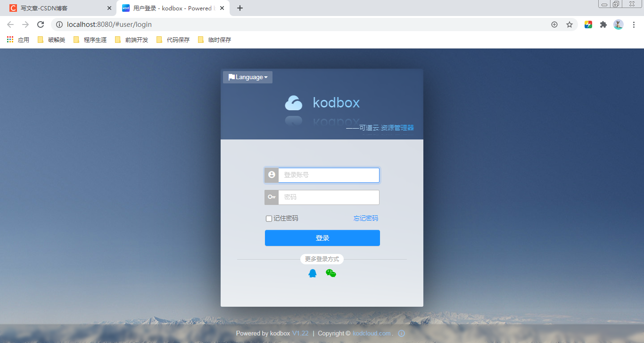The width and height of the screenshot is (644, 343).
Task: Open the Language dropdown
Action: pos(248,77)
